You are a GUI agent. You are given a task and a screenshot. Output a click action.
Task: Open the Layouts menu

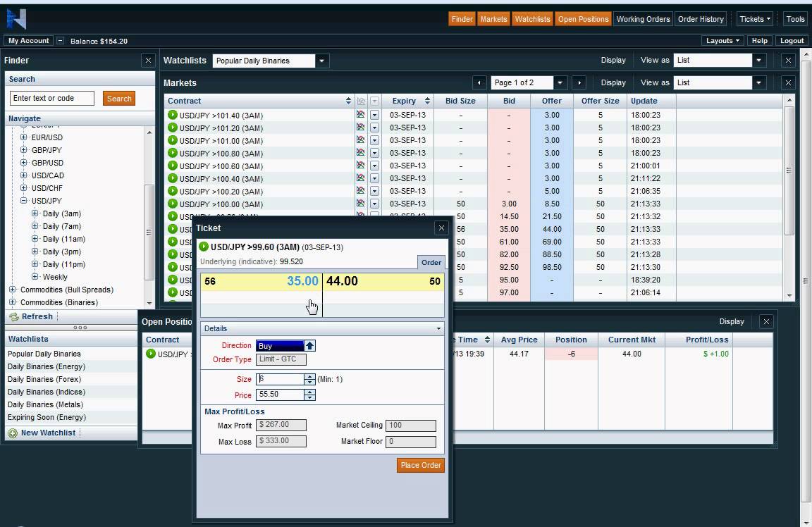723,40
